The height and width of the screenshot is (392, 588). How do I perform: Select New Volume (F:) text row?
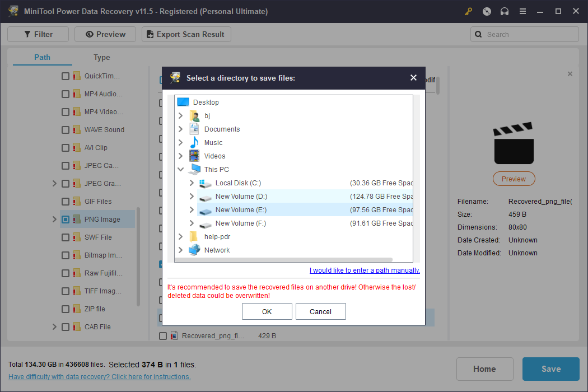pos(241,223)
